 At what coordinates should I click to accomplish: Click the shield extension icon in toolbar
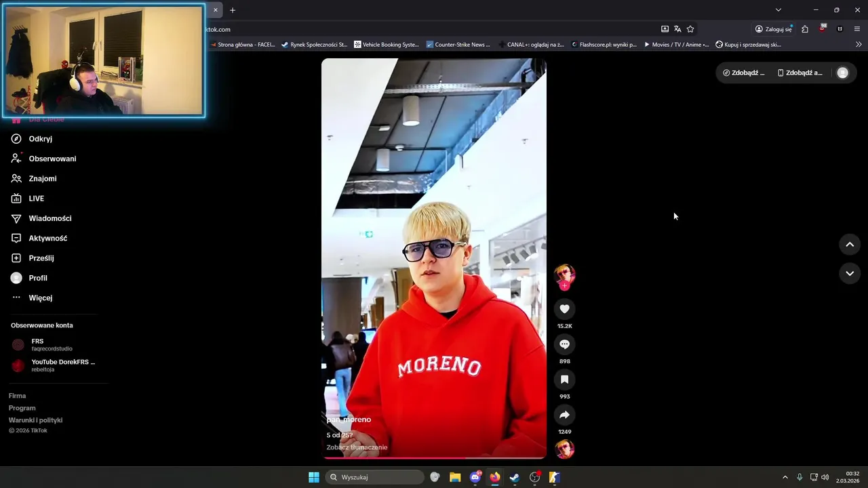click(x=840, y=29)
